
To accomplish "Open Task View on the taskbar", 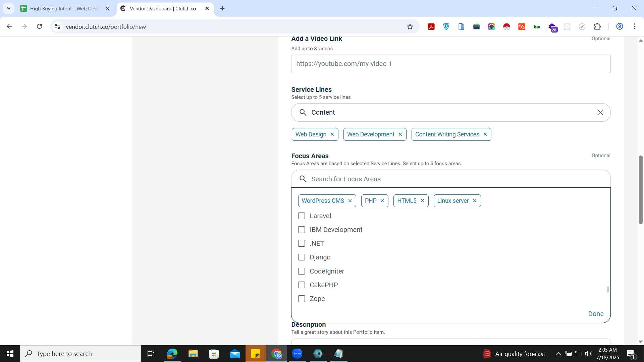I will click(x=151, y=354).
